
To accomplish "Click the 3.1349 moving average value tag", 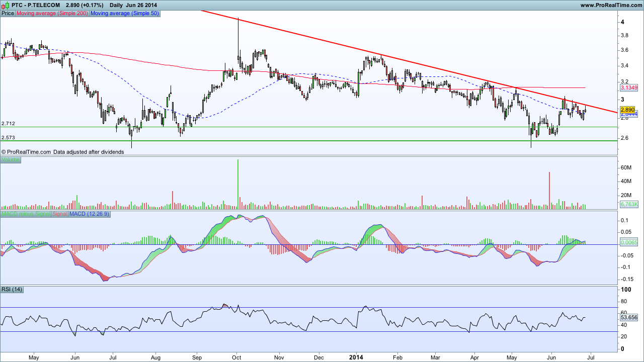I will point(629,87).
